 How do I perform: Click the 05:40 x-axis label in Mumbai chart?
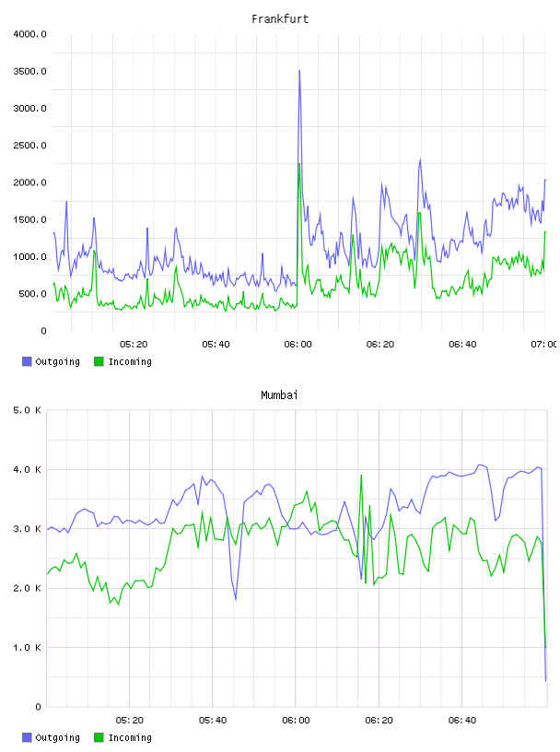coord(213,721)
